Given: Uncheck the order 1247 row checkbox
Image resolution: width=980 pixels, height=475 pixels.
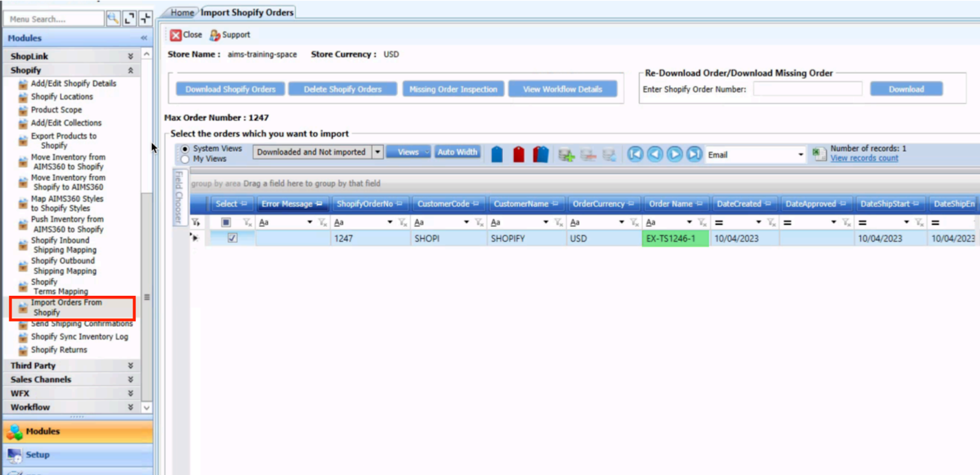Looking at the screenshot, I should click(x=233, y=238).
